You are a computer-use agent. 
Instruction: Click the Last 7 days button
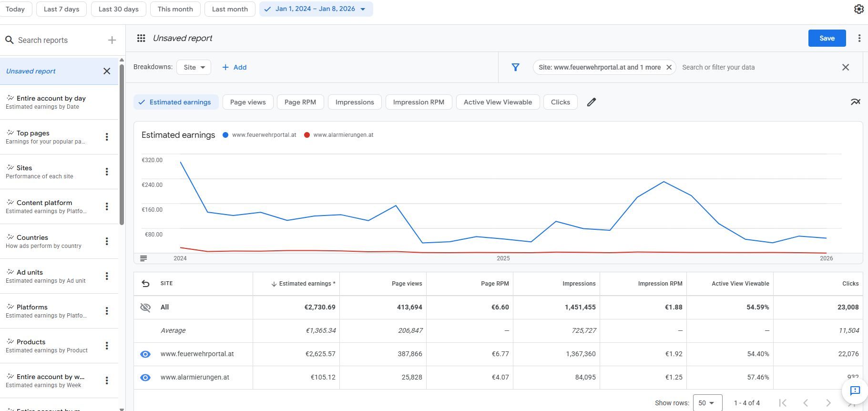61,9
